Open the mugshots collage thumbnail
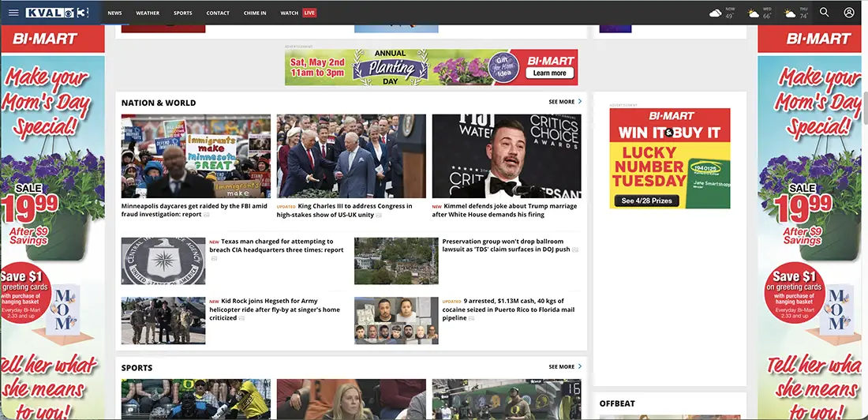868x420 pixels. coord(396,321)
